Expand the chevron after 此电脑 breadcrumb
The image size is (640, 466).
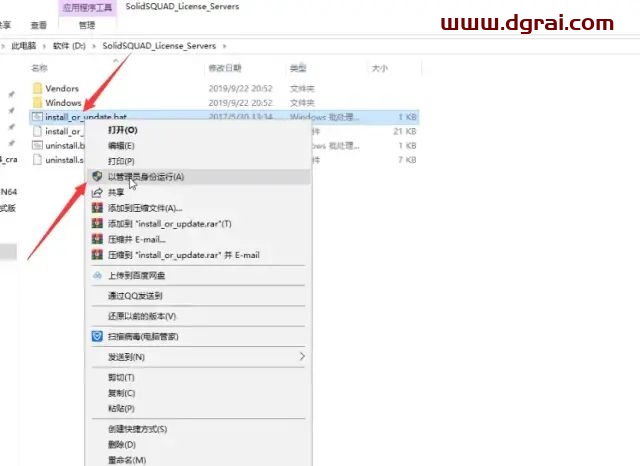coord(44,46)
